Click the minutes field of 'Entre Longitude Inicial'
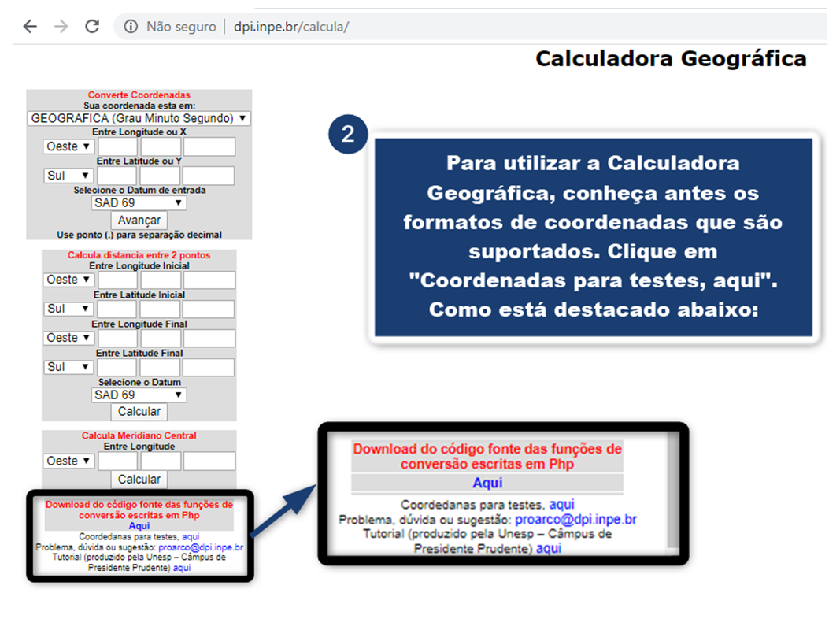 [161, 280]
